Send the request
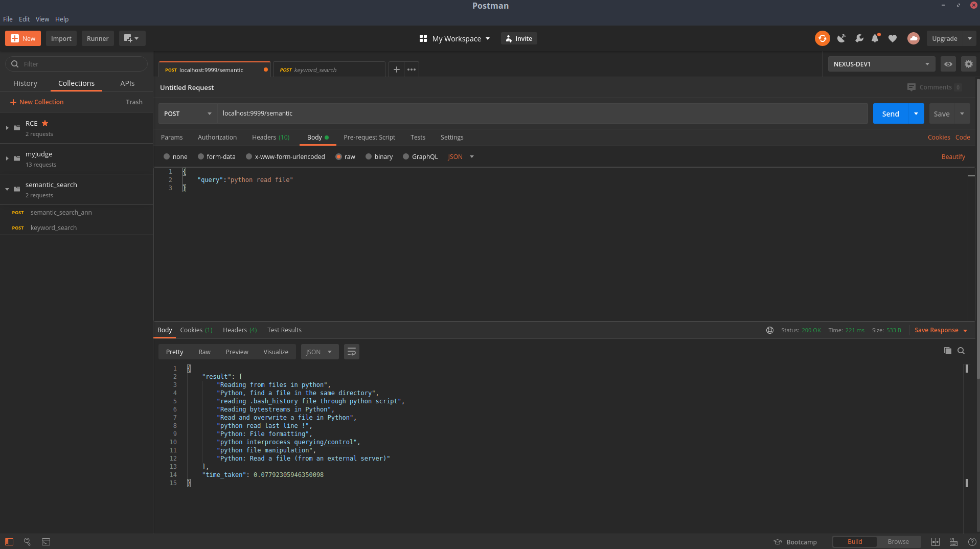This screenshot has height=549, width=980. 890,113
